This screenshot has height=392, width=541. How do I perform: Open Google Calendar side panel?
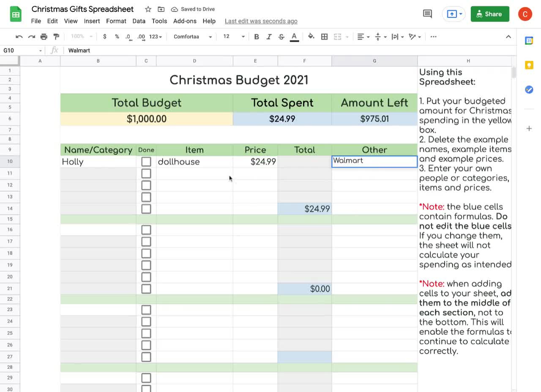tap(529, 41)
